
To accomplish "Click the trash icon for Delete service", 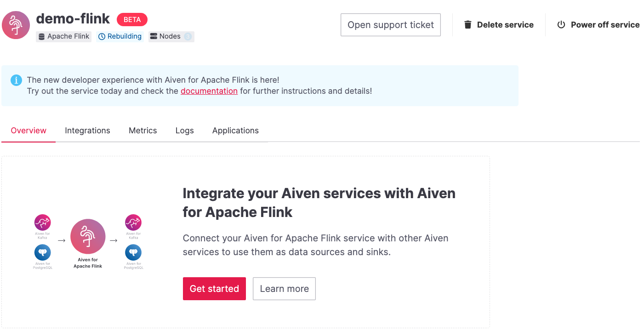I will [468, 25].
